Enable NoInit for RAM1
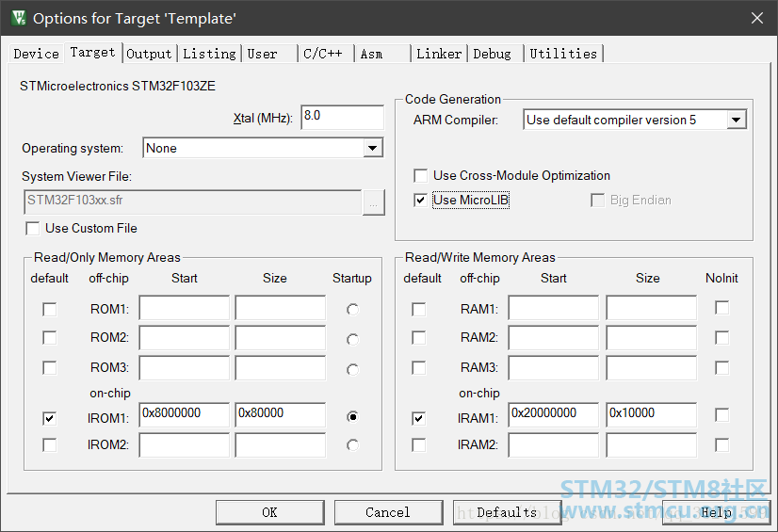 [721, 308]
